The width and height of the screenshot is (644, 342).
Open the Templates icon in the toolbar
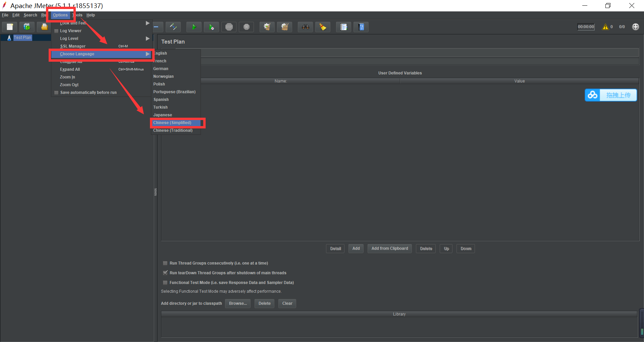tap(27, 27)
